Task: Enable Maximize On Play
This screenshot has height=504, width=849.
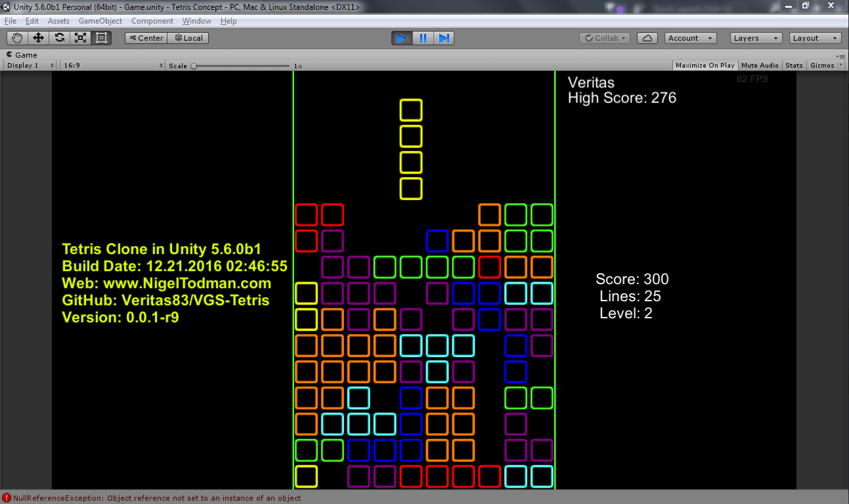Action: 705,65
